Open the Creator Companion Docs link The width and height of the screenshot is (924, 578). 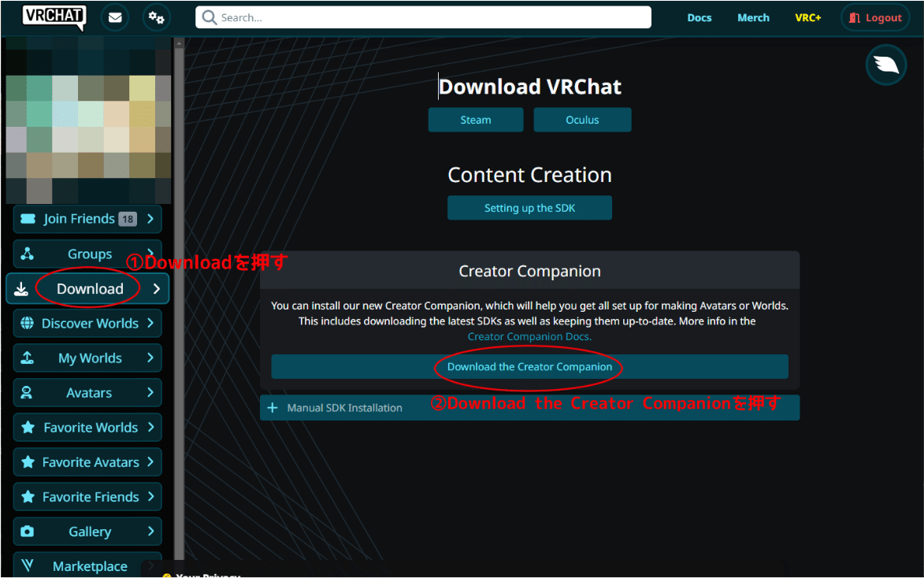[x=529, y=336]
